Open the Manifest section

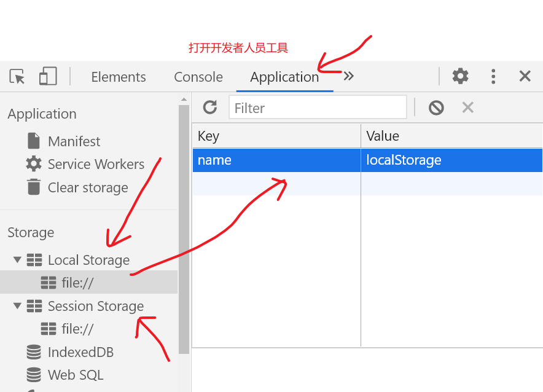72,141
